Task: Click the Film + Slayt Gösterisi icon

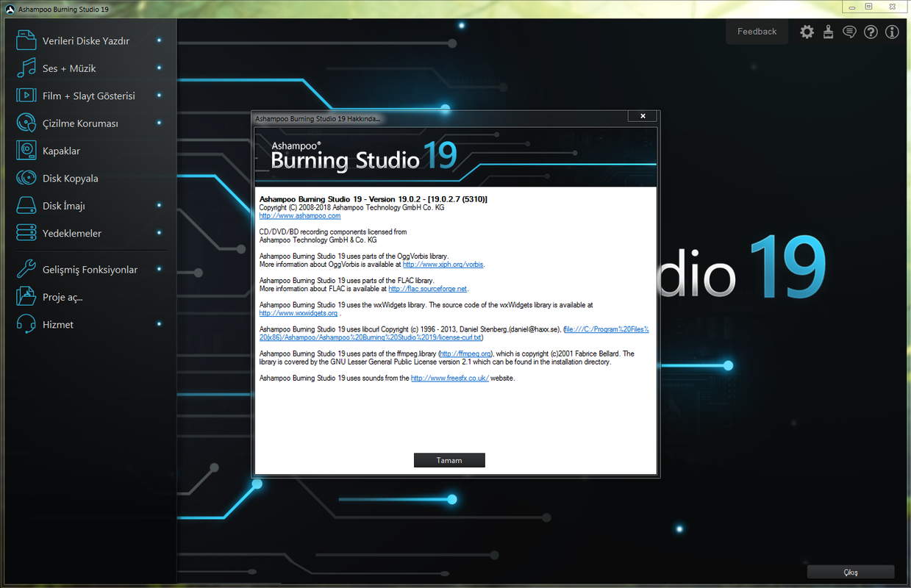Action: pos(26,96)
